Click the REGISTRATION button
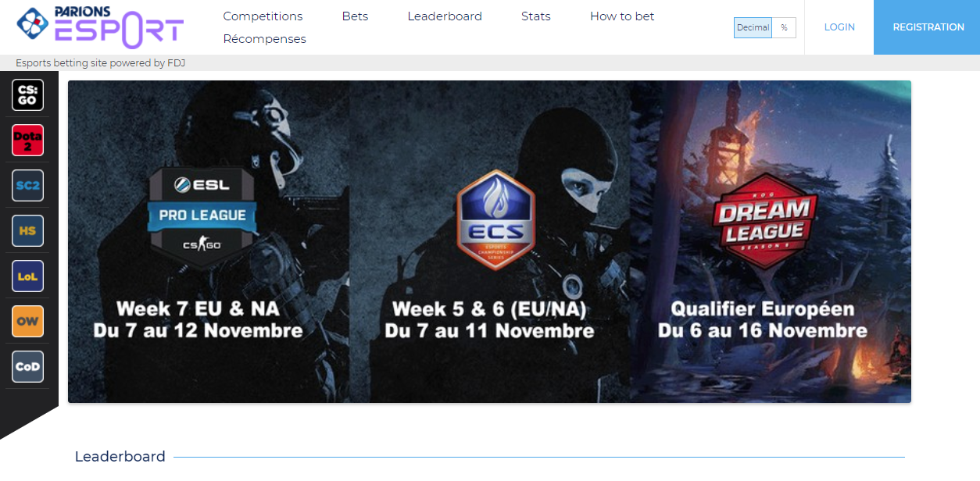The image size is (980, 481). click(928, 27)
